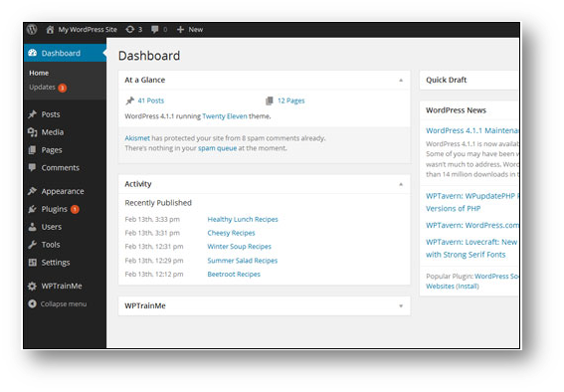The image size is (564, 392).
Task: Click the Collapse menu arrow icon
Action: click(x=33, y=303)
